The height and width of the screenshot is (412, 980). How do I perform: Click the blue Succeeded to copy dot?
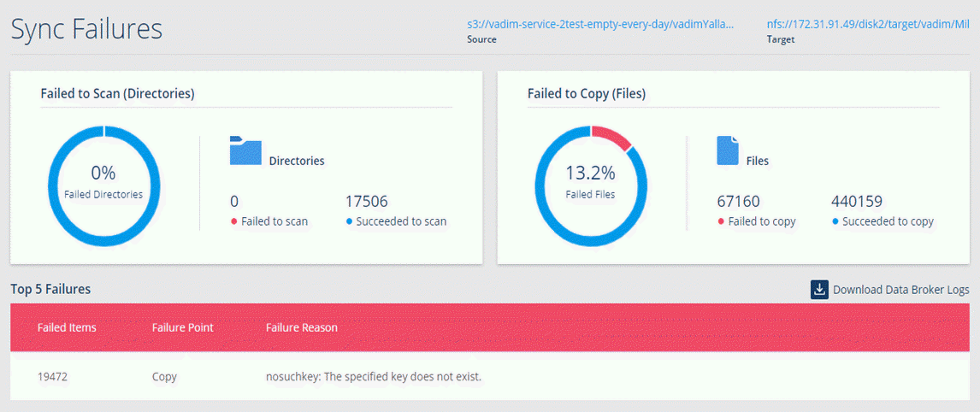click(835, 222)
